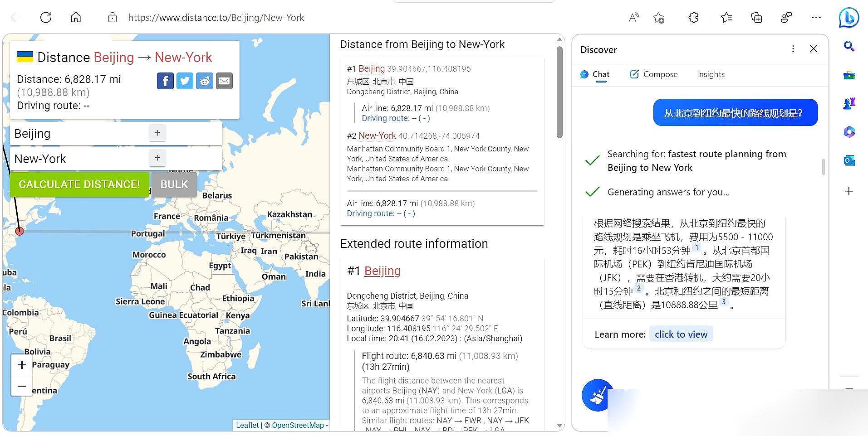Open citation 1 in the chat answer
868x436 pixels.
click(697, 248)
